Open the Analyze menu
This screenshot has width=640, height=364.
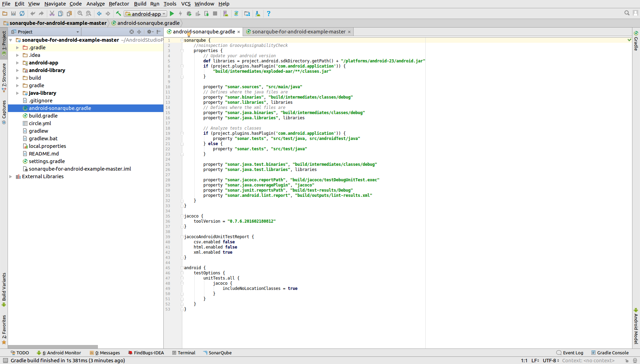coord(95,4)
